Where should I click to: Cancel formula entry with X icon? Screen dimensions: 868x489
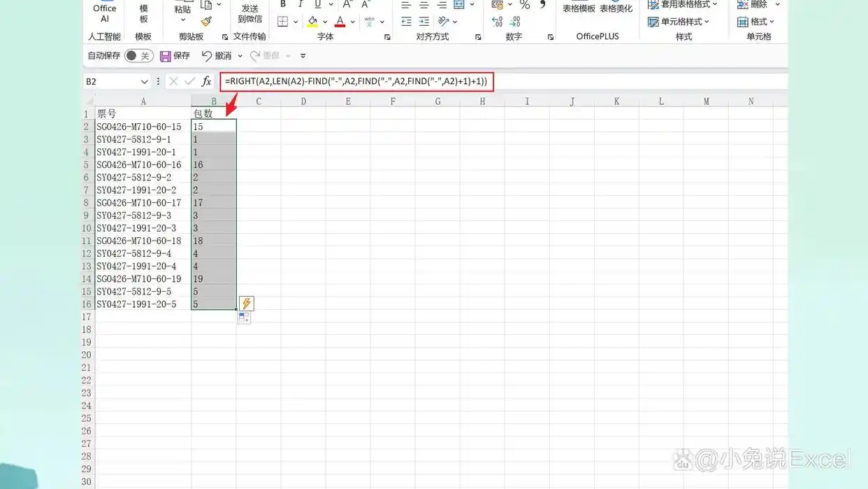click(x=173, y=82)
